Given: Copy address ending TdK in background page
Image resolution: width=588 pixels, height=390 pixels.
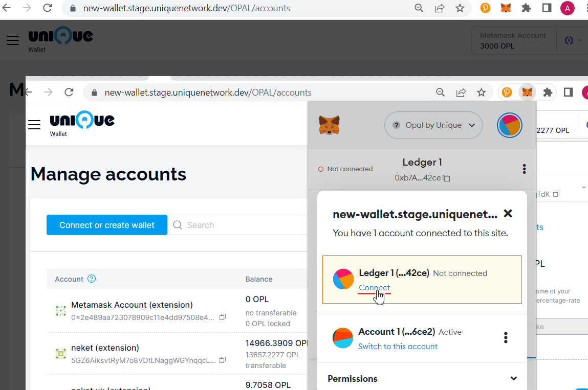Looking at the screenshot, I should click(x=556, y=194).
